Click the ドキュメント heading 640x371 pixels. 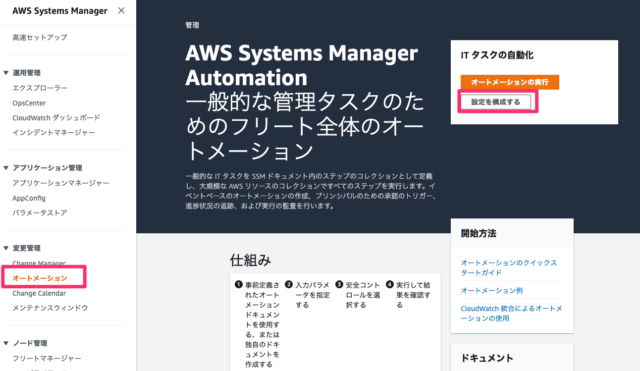coord(487,358)
